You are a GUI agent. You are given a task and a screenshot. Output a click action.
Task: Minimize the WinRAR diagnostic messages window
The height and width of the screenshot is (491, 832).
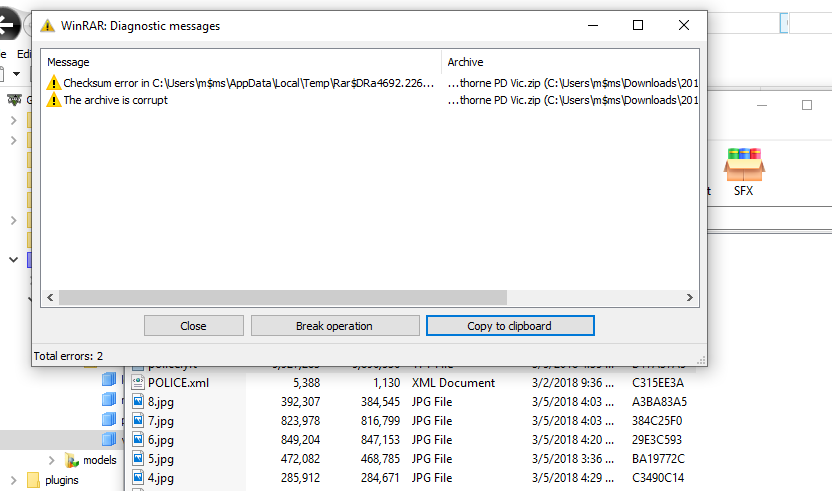coord(593,25)
